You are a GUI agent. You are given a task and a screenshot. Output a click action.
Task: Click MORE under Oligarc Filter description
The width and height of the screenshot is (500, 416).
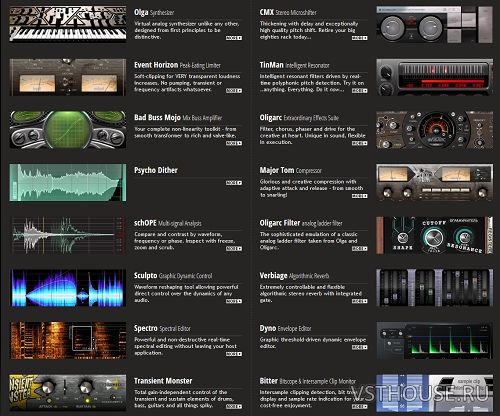point(360,248)
